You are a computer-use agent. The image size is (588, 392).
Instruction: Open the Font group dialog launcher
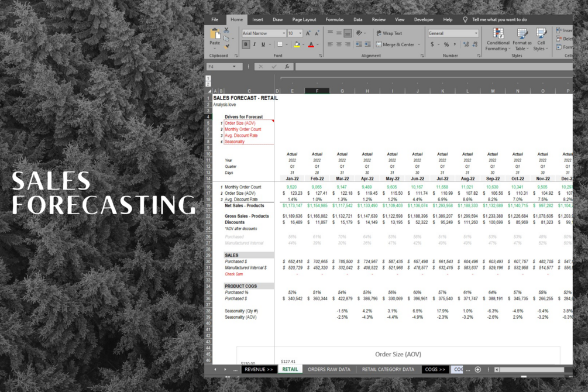321,56
